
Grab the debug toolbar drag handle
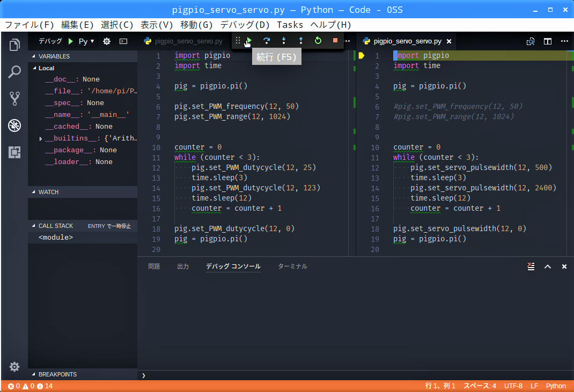[x=238, y=40]
